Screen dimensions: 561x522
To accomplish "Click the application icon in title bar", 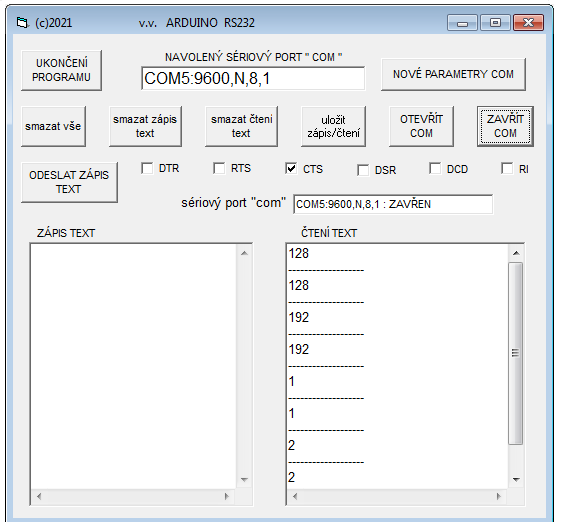I will [x=22, y=23].
